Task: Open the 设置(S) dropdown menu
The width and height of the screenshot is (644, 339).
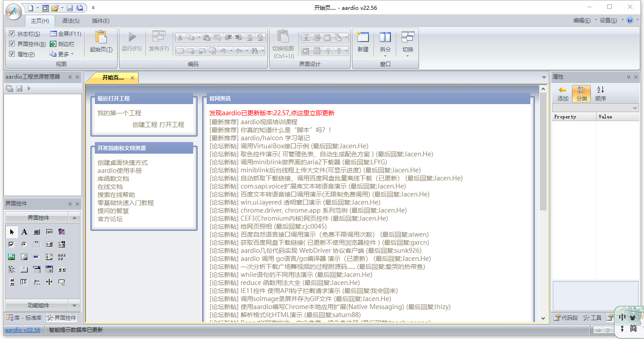Action: tap(611, 21)
